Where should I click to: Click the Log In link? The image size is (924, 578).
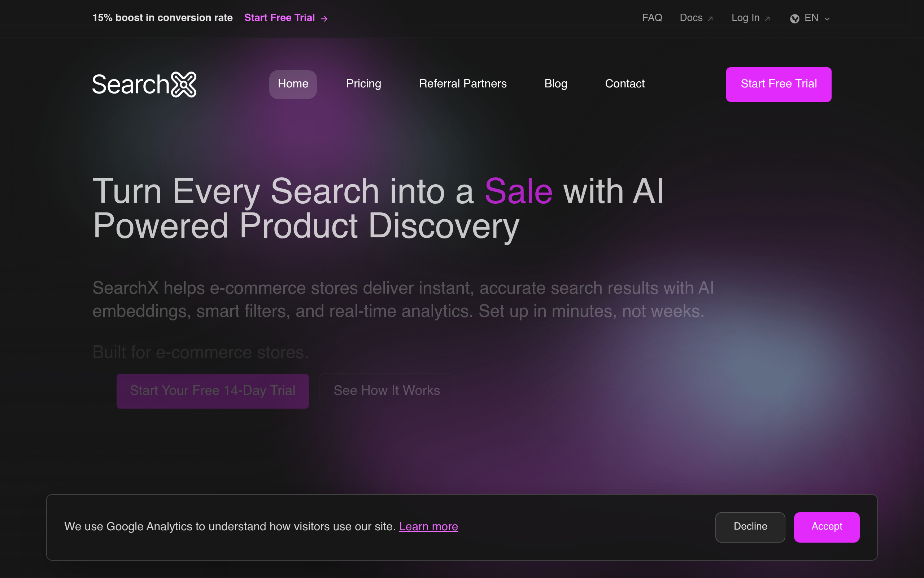(745, 18)
